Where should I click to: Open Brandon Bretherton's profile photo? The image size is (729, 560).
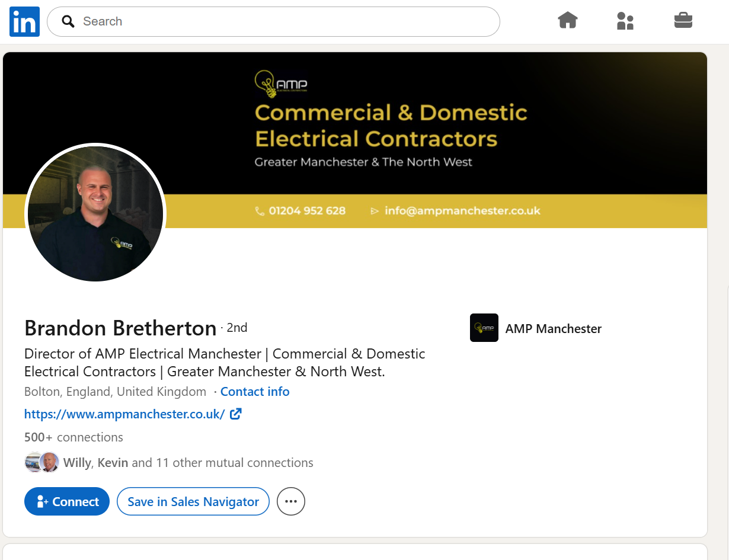click(95, 213)
